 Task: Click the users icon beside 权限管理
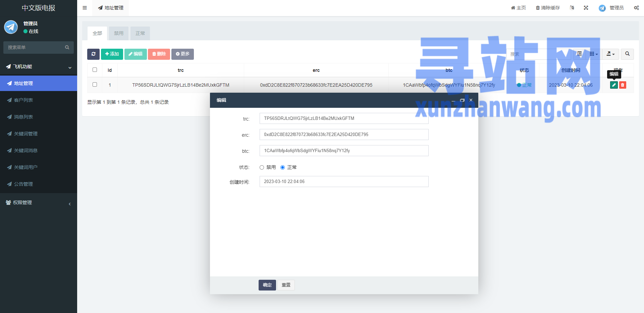pyautogui.click(x=8, y=203)
